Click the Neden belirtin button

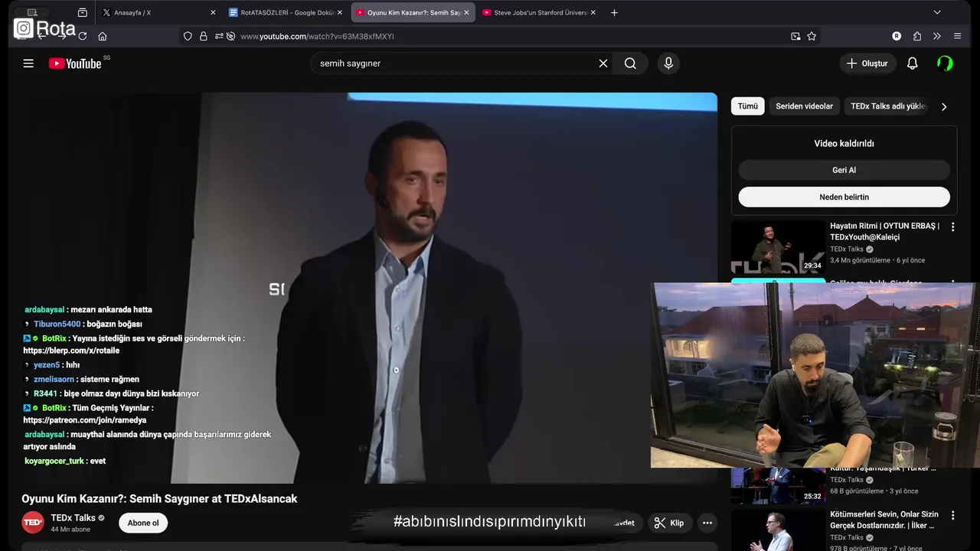[844, 197]
